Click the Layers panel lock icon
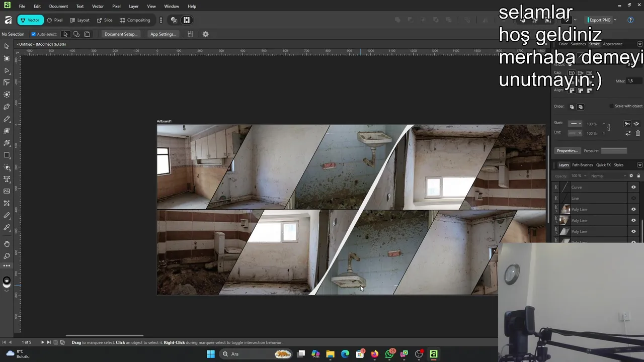This screenshot has height=362, width=644. coord(638,176)
